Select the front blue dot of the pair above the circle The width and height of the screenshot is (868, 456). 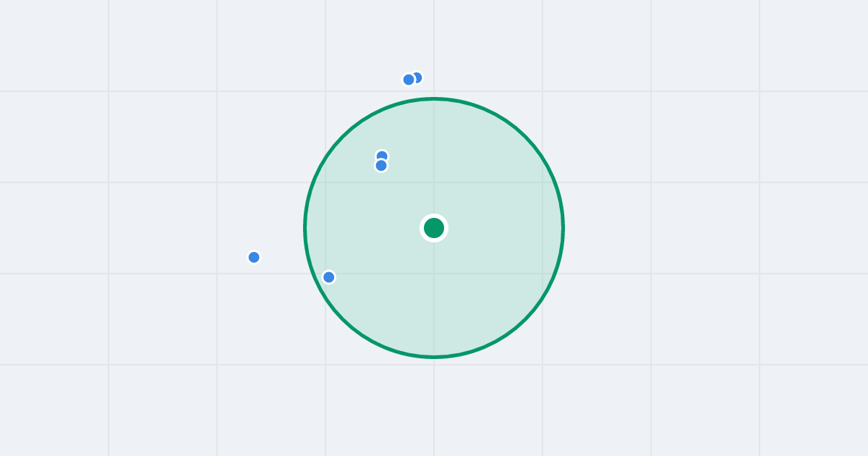tap(409, 80)
